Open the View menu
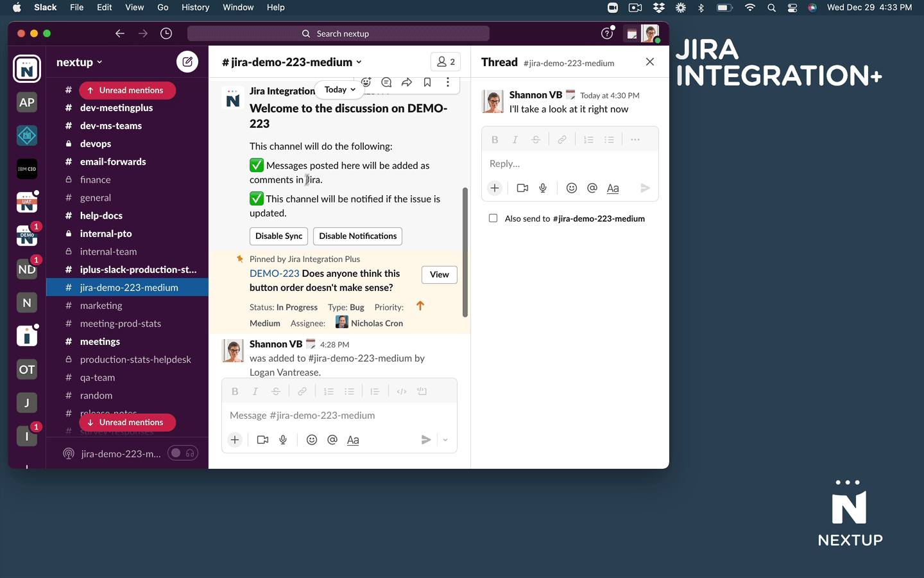Screen dimensions: 924x578 135,7
